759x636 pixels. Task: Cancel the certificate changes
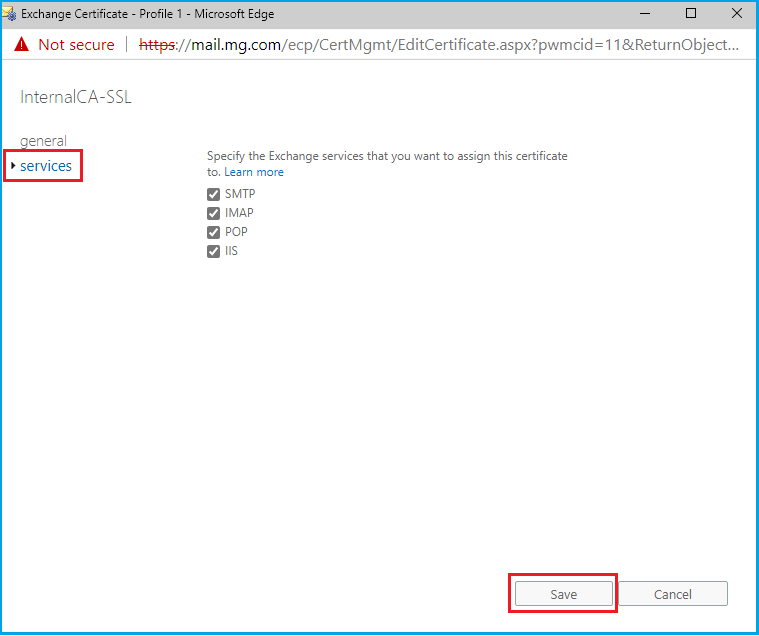tap(672, 594)
